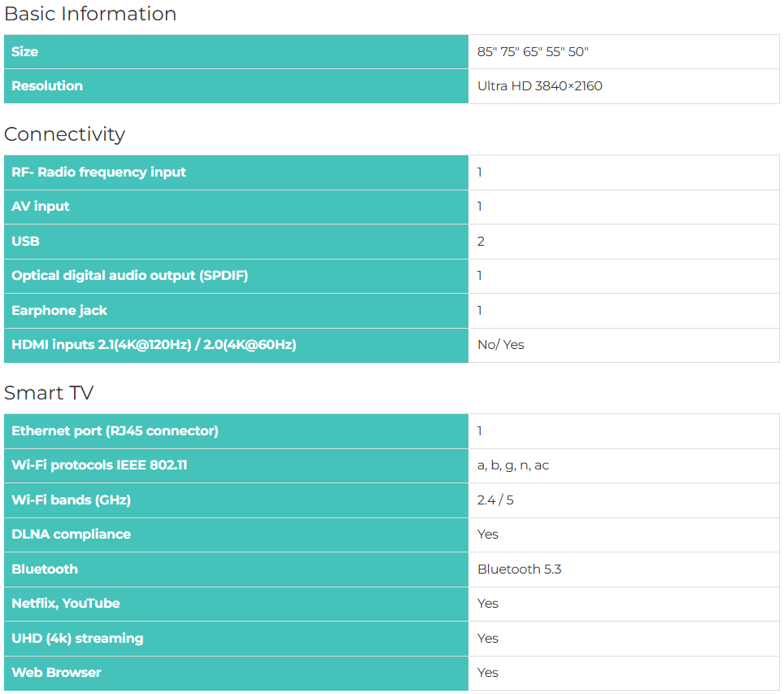Screen dimensions: 784x694
Task: Click the 85" 75" 65" 55" 50" size value
Action: [x=533, y=51]
